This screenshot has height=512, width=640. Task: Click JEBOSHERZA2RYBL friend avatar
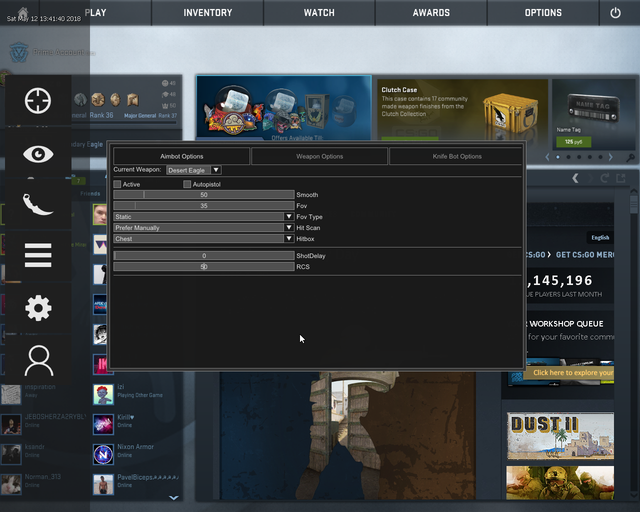[x=11, y=425]
